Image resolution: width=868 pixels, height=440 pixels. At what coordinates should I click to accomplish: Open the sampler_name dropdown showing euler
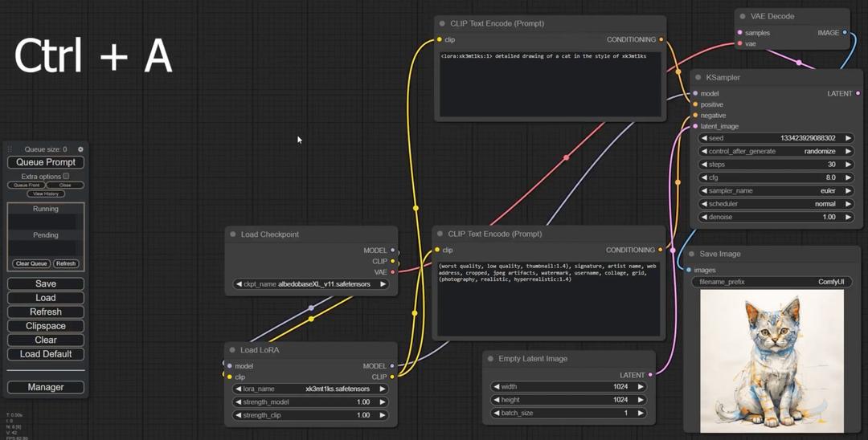click(776, 191)
